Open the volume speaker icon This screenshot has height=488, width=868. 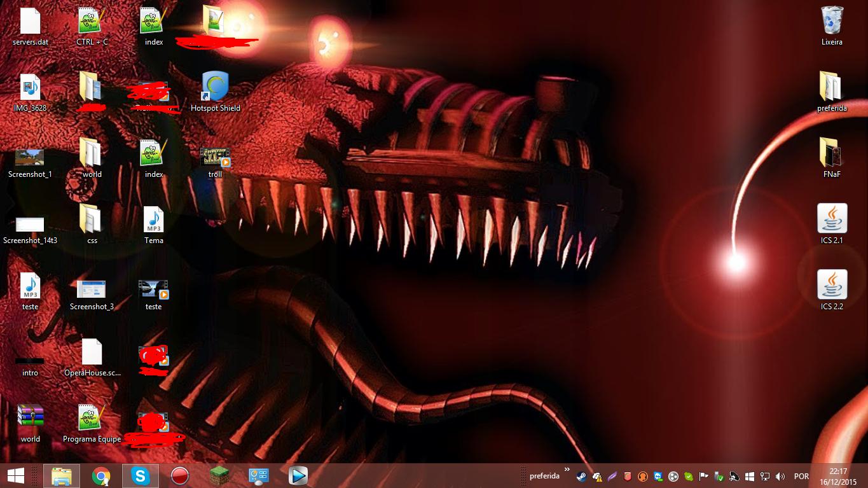pos(780,476)
